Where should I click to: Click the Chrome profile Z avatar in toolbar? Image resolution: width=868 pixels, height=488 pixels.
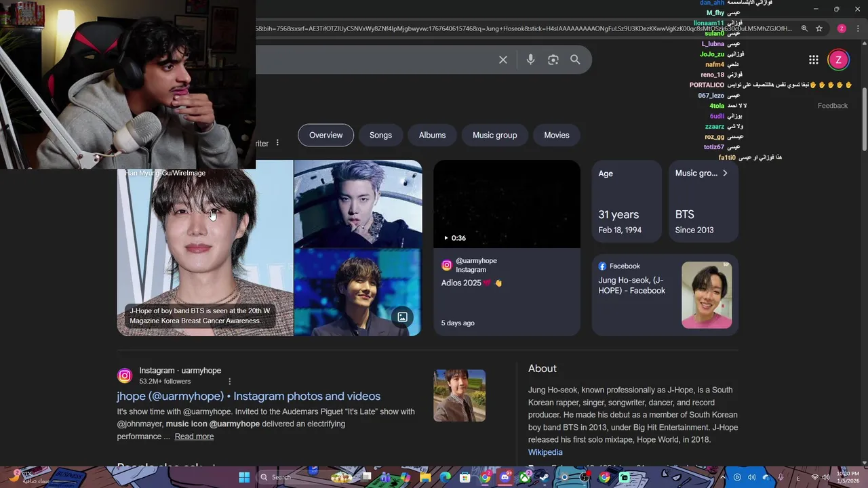tap(842, 28)
